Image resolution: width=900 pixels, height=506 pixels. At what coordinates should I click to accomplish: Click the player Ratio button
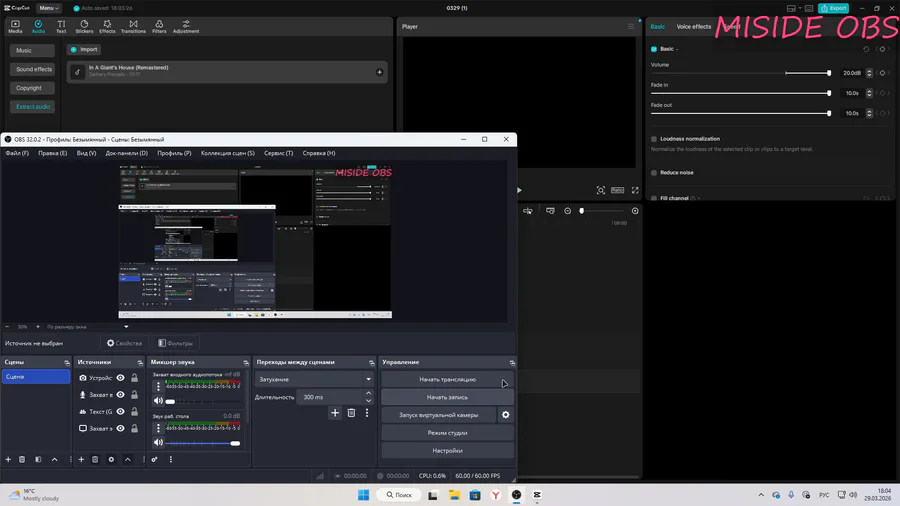618,190
